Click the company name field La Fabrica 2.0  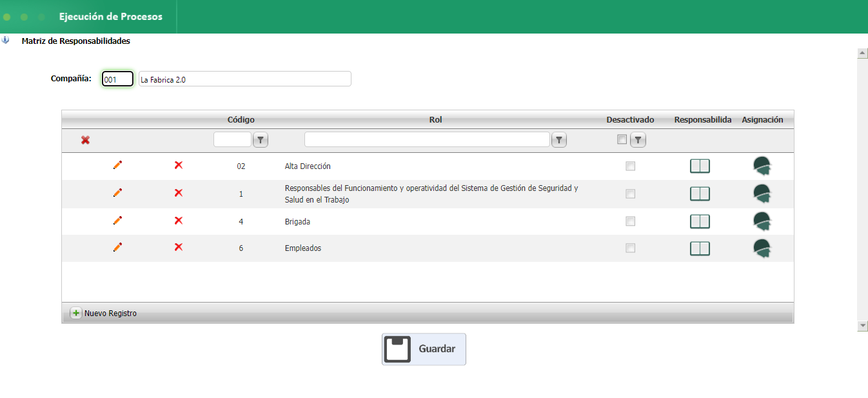tap(245, 79)
